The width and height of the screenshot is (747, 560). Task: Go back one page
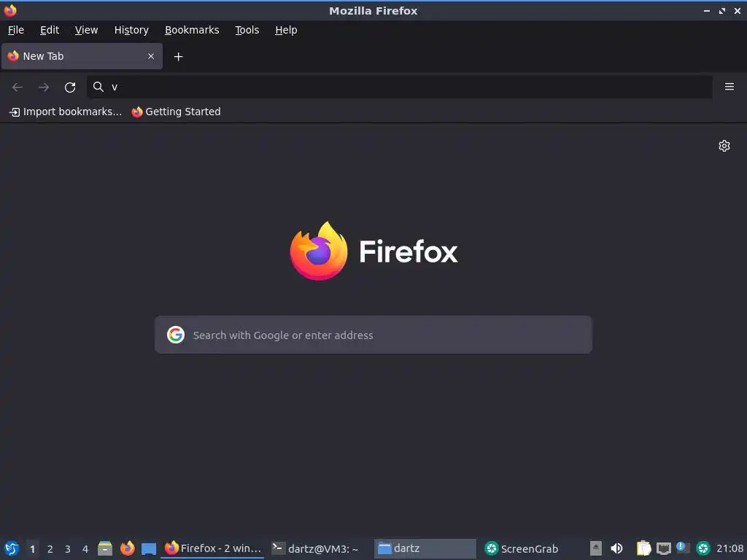(18, 87)
